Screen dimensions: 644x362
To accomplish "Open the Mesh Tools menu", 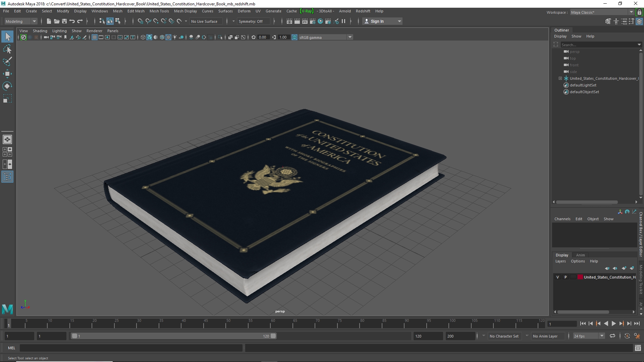I will coord(159,11).
